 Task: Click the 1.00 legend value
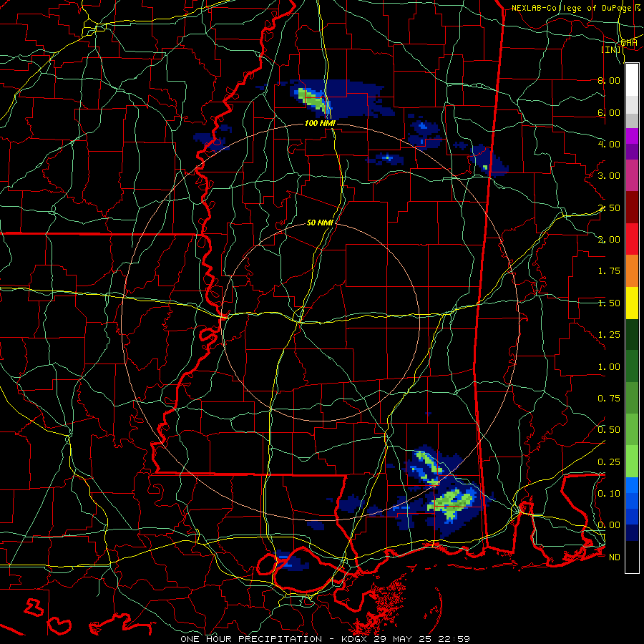(609, 367)
